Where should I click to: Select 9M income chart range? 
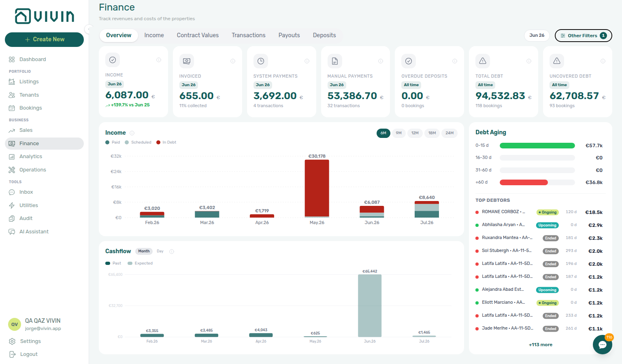pos(399,133)
